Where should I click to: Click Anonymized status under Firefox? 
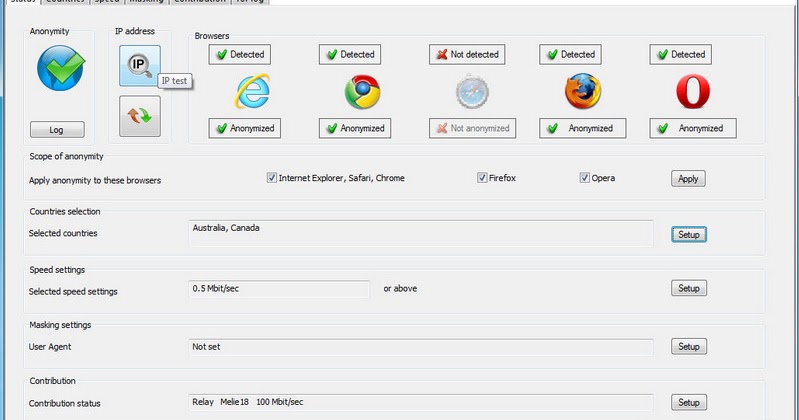point(582,128)
